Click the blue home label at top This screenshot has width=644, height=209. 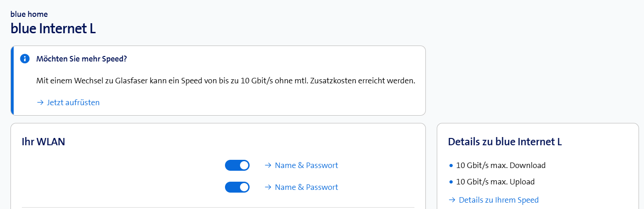pos(29,14)
